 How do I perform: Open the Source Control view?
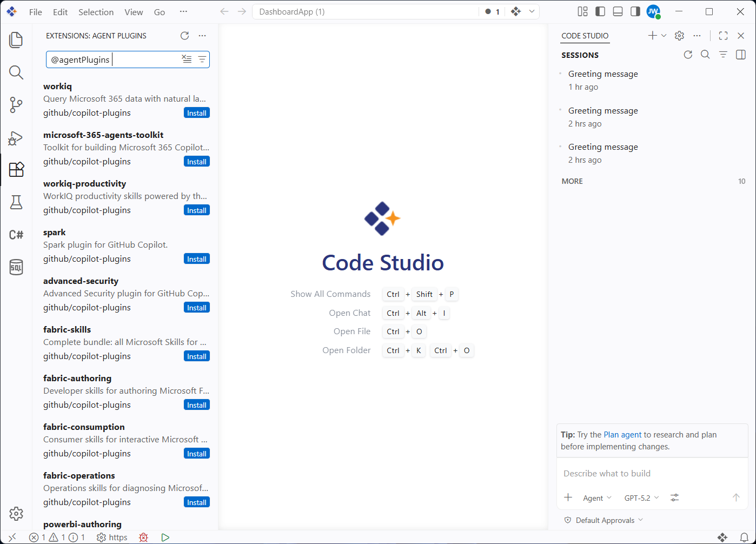click(16, 105)
